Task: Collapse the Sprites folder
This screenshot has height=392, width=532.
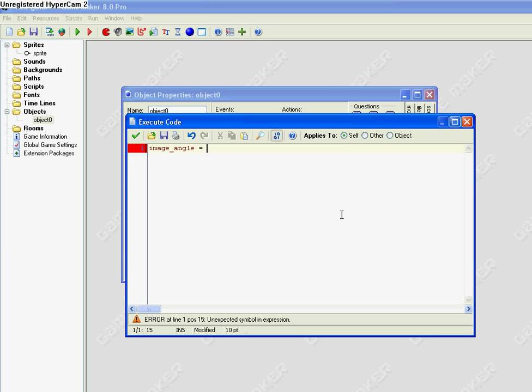Action: [7, 45]
